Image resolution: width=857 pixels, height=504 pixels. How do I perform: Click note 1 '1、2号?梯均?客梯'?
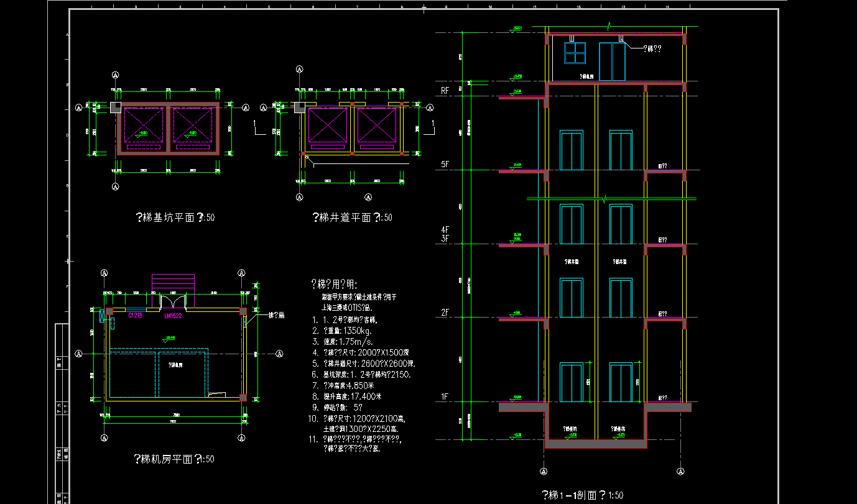pyautogui.click(x=343, y=320)
